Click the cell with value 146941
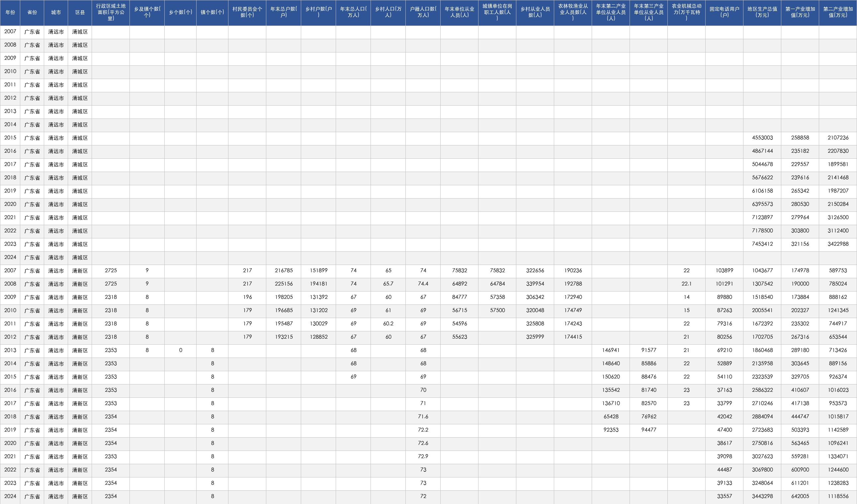The height and width of the screenshot is (504, 857). coord(611,350)
